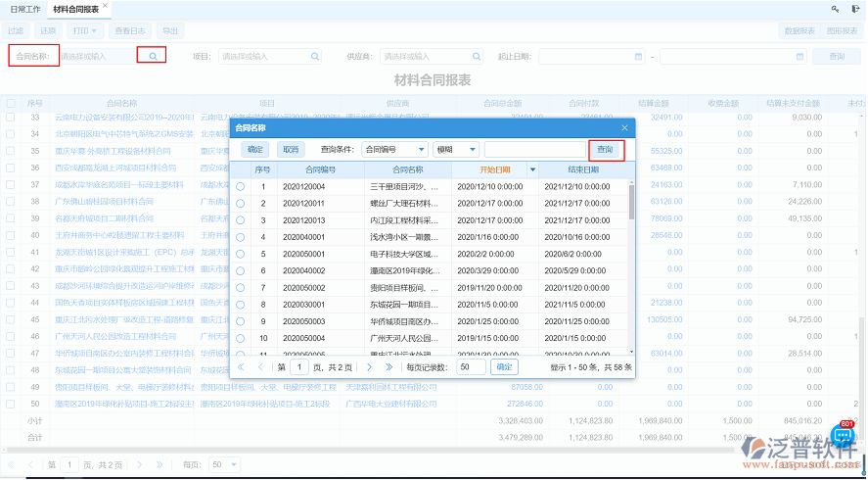Go to next page in dialog pager
Viewport: 868px width, 480px height.
[x=370, y=366]
